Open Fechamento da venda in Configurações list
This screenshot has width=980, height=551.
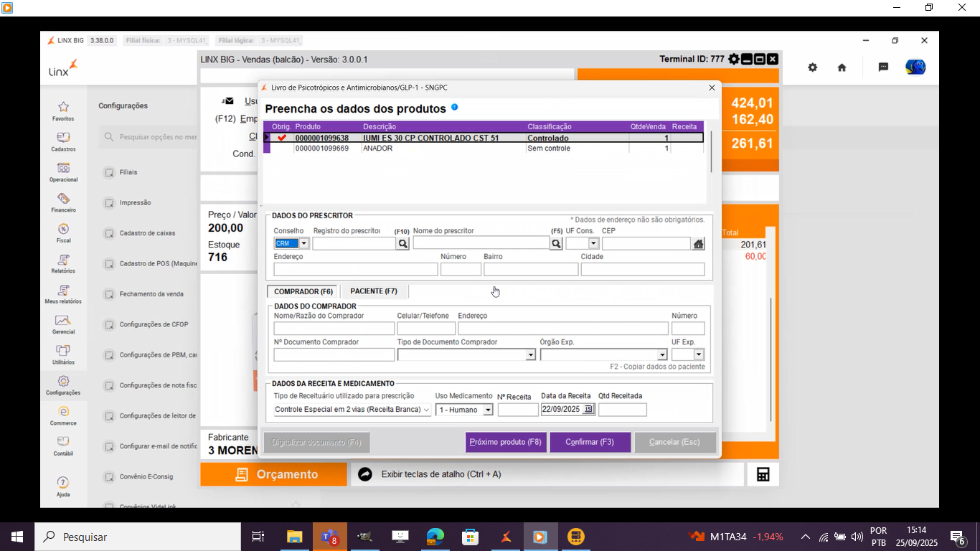(x=151, y=294)
